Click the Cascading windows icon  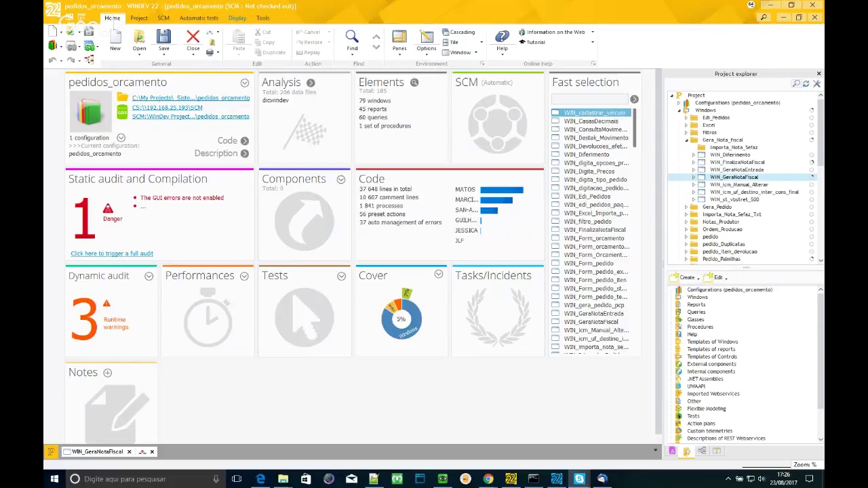(x=446, y=32)
